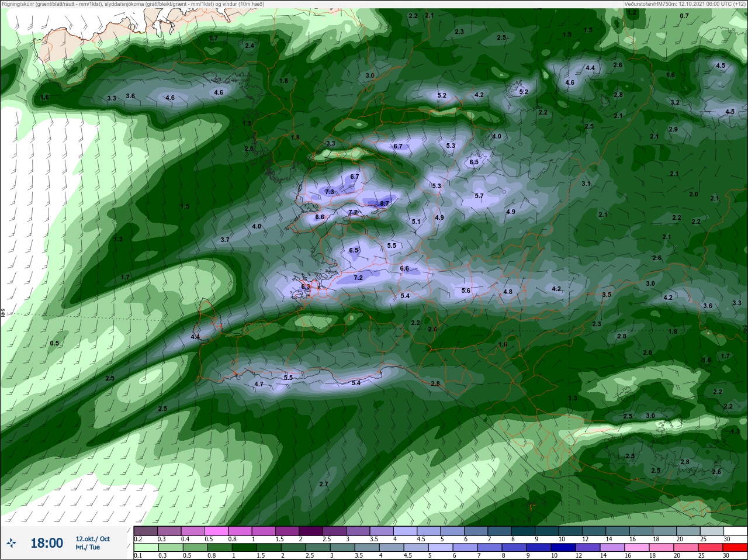The image size is (748, 560).
Task: Click the 4.7 precipitation value
Action: click(x=259, y=384)
